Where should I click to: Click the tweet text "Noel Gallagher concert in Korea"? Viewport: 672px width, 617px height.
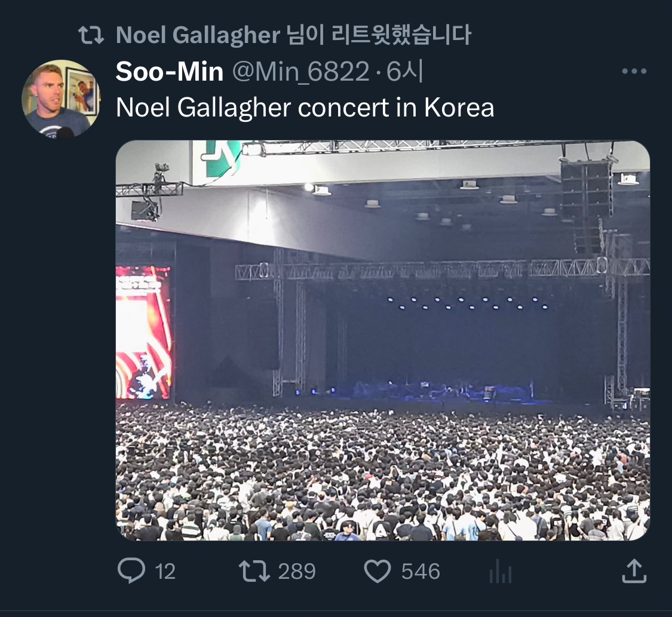point(305,108)
